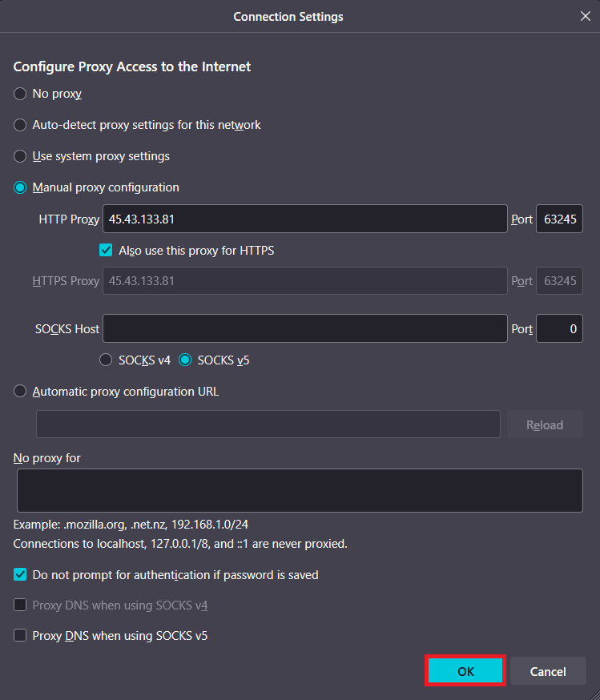This screenshot has height=700, width=600.
Task: Choose Auto-detect proxy settings for this network
Action: pos(19,125)
